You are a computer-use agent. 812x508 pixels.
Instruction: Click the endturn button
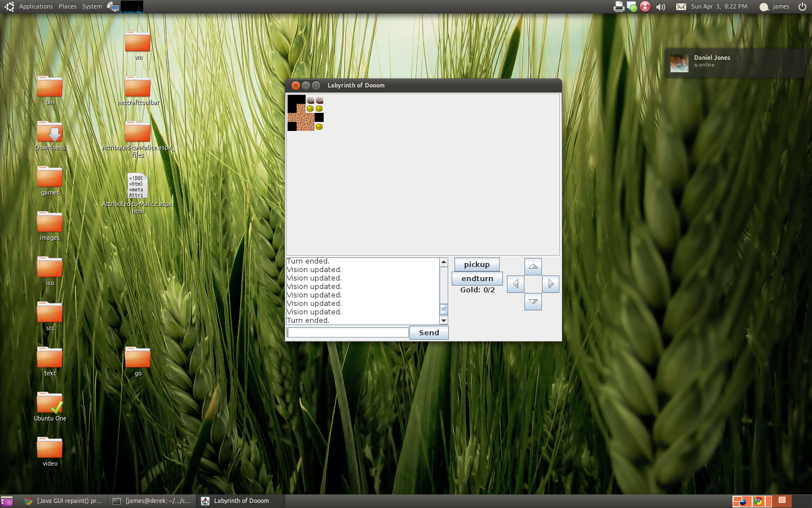pos(477,279)
